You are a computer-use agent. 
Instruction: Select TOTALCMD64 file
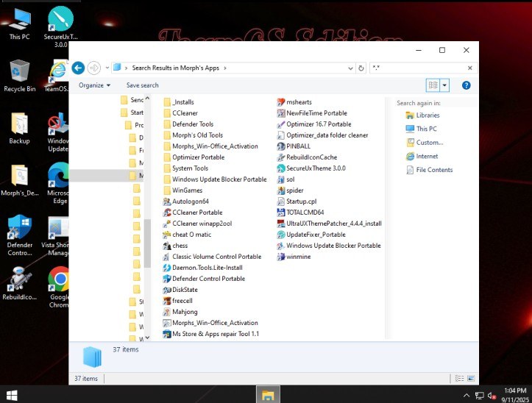(x=301, y=213)
